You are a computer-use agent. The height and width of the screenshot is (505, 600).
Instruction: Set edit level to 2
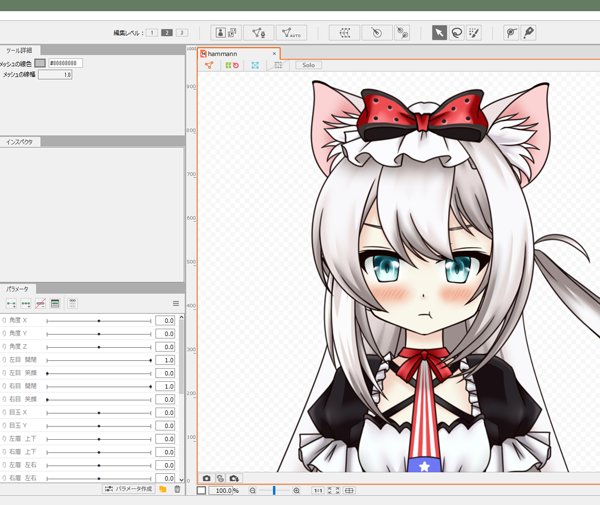pyautogui.click(x=167, y=33)
